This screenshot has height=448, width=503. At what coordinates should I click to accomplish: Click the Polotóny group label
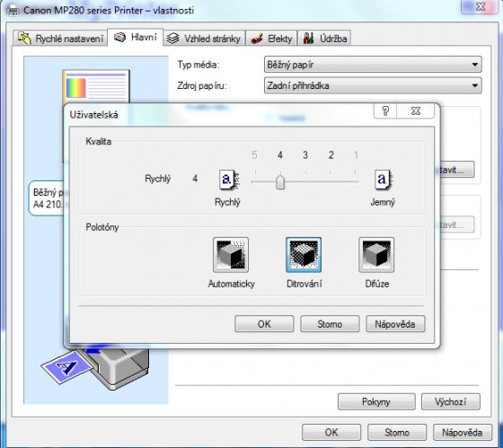coord(102,227)
